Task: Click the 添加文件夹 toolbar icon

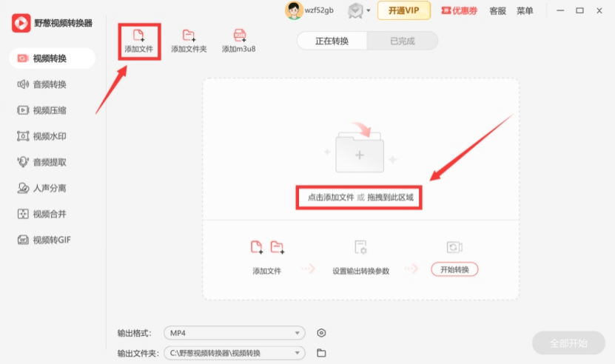Action: 189,35
